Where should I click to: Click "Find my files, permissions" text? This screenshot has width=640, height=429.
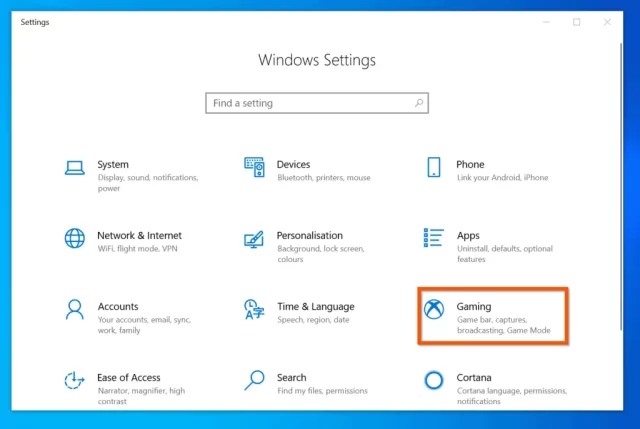coord(322,391)
